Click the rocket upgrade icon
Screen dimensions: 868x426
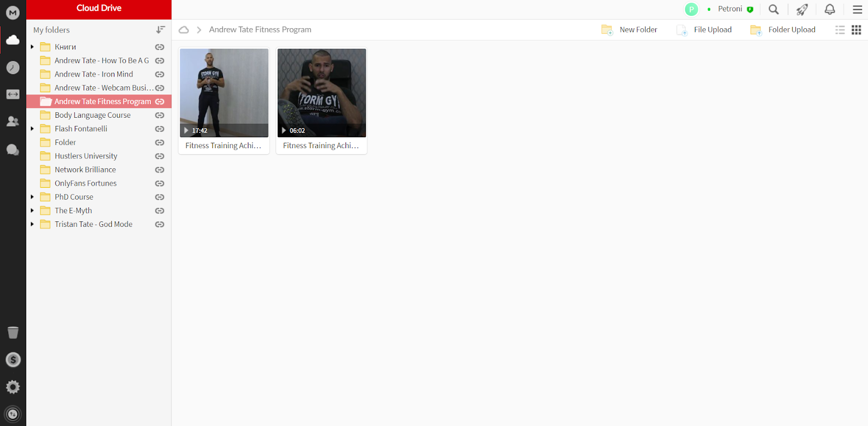(802, 9)
